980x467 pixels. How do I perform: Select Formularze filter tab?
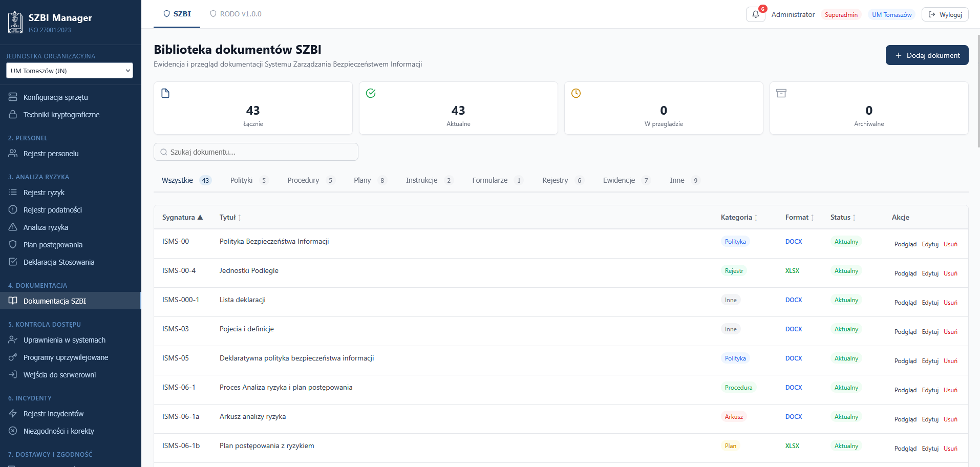[497, 180]
